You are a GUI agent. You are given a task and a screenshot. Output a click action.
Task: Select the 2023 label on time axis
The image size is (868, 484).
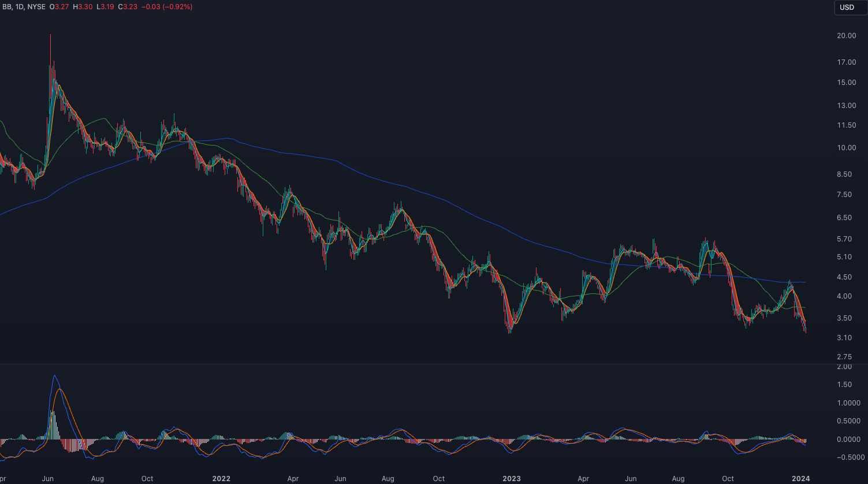click(x=512, y=479)
